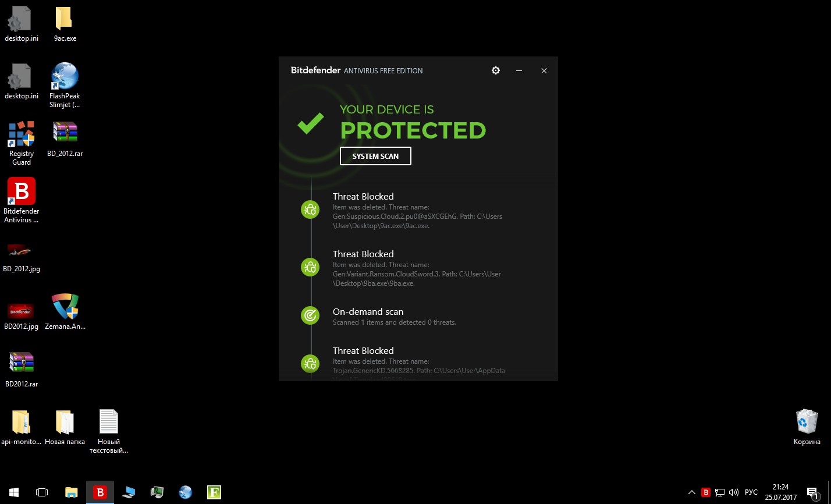Click the bug icon beside the CloudSword.3 threat entry
831x504 pixels.
[310, 267]
